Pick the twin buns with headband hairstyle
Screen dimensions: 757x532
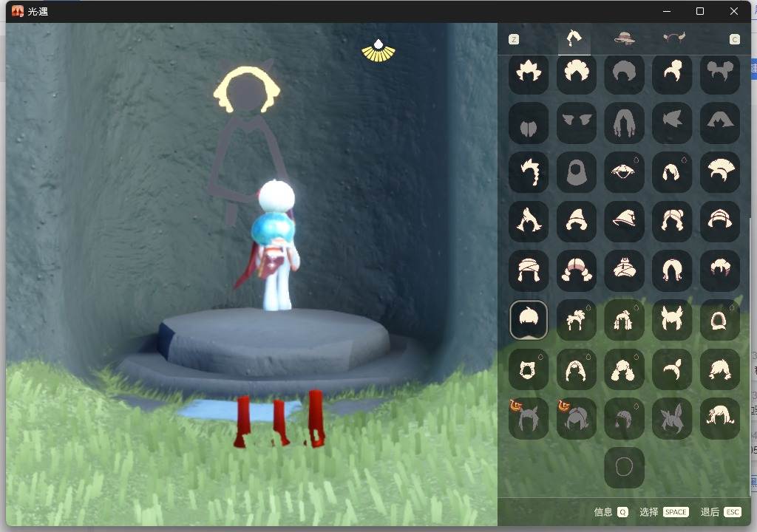pyautogui.click(x=672, y=222)
